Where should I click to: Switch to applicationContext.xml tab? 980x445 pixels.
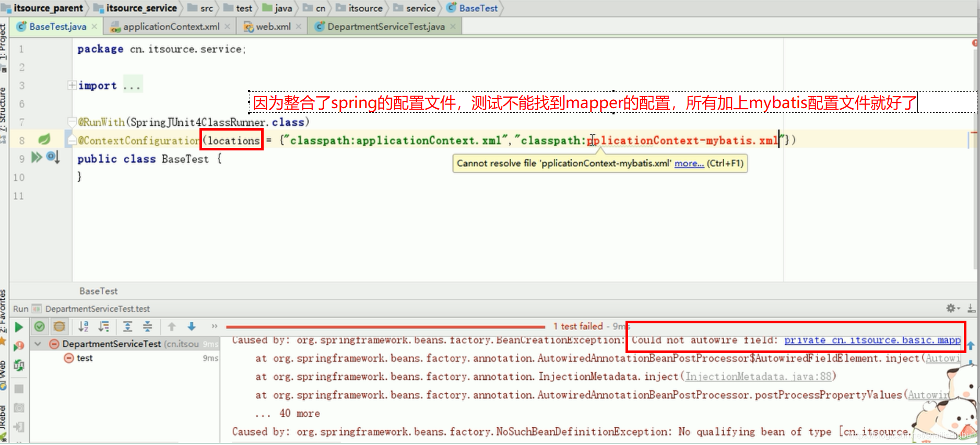coord(171,26)
